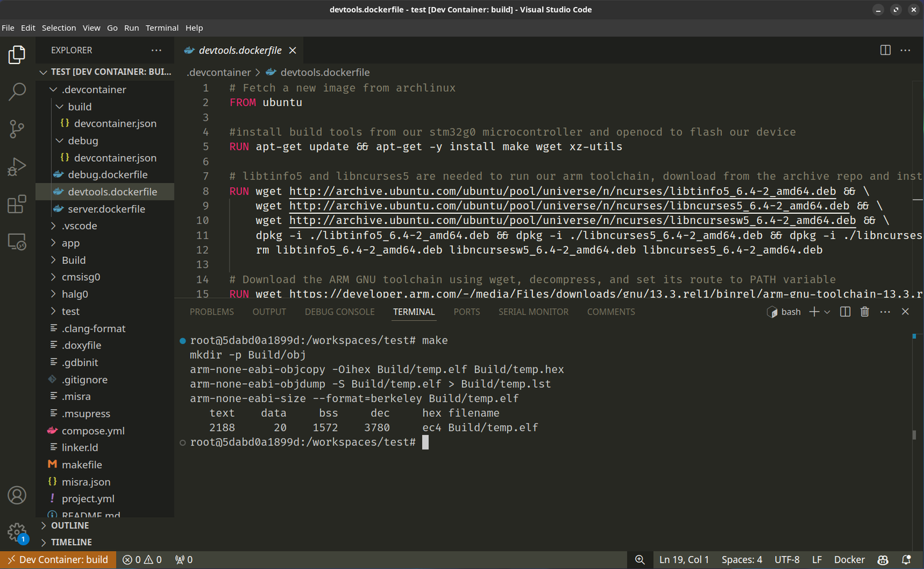Expand the OUTLINE section
The width and height of the screenshot is (924, 569).
click(x=70, y=525)
